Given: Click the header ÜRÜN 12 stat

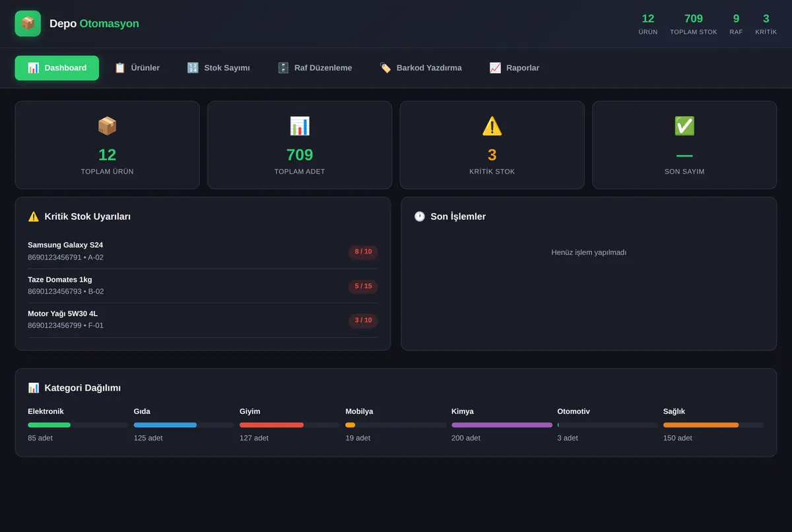Looking at the screenshot, I should pos(648,24).
